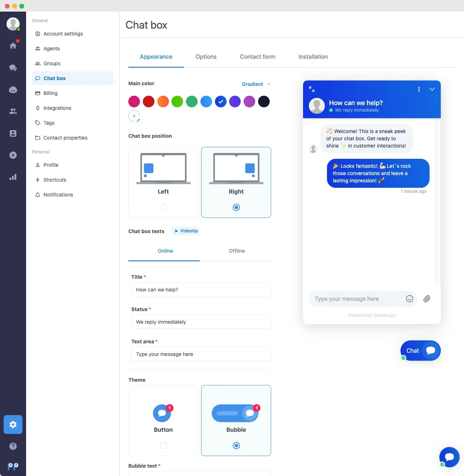Image resolution: width=464 pixels, height=476 pixels.
Task: Switch to the Contact form tab
Action: (x=257, y=57)
